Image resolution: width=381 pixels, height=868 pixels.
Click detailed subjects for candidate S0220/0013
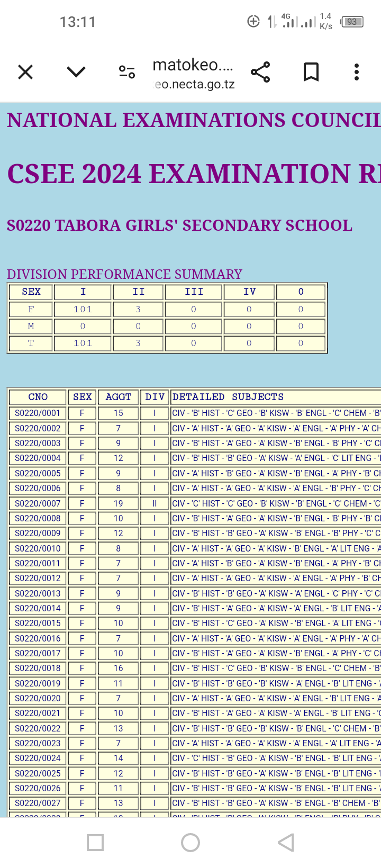click(276, 593)
